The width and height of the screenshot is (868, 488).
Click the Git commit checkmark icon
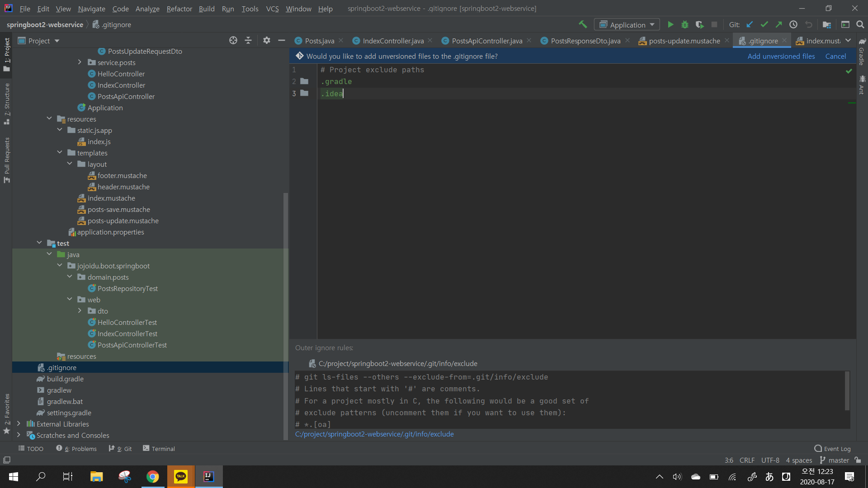764,24
